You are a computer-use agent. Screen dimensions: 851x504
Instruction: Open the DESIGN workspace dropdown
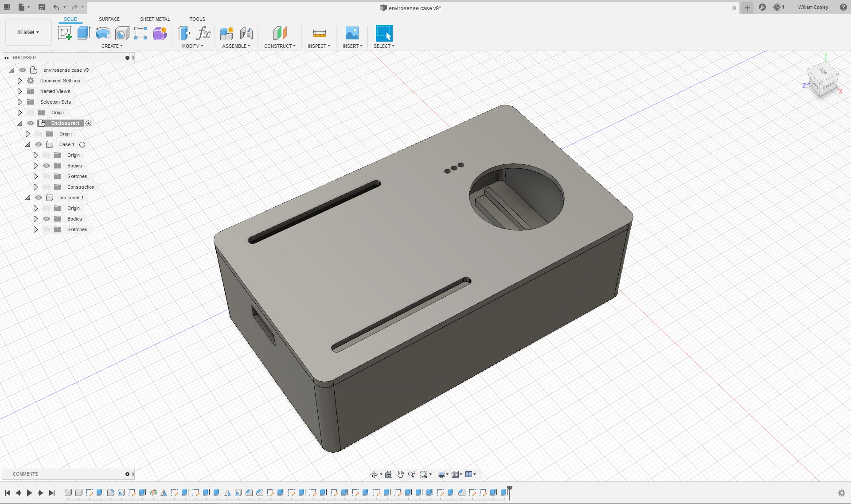[x=28, y=32]
